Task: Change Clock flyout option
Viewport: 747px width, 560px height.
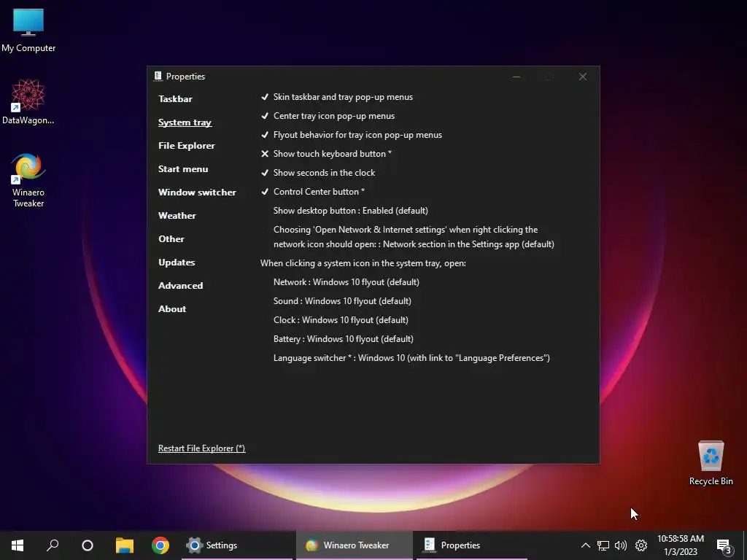Action: (341, 320)
